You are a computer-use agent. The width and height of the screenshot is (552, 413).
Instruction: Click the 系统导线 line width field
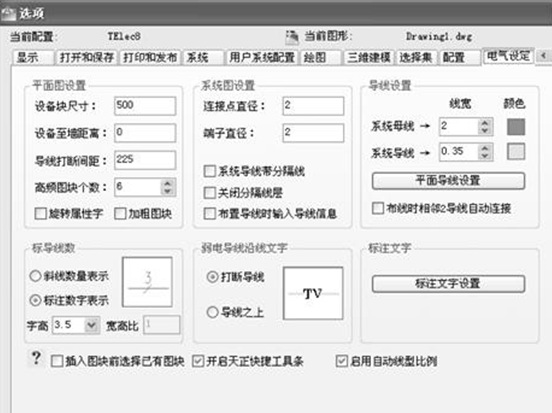459,152
